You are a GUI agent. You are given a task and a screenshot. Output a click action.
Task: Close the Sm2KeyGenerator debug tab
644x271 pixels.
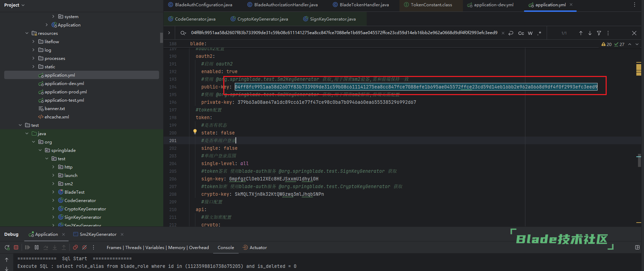pyautogui.click(x=122, y=234)
